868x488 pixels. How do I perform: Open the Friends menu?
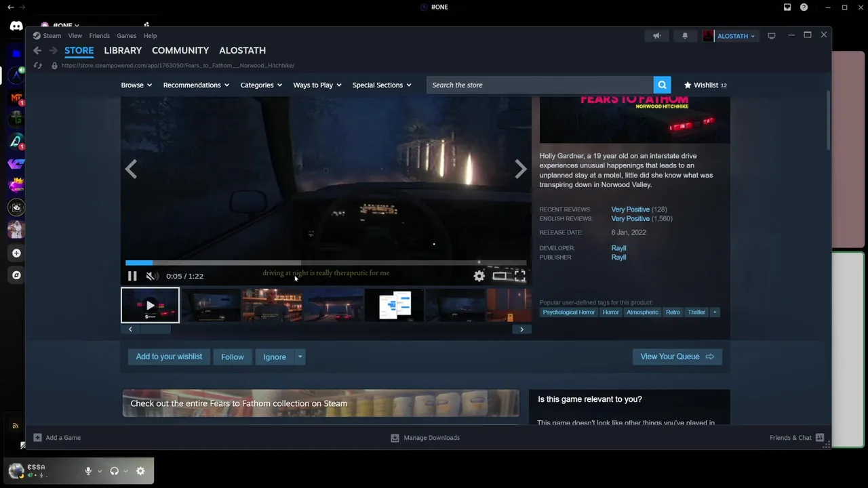[99, 36]
